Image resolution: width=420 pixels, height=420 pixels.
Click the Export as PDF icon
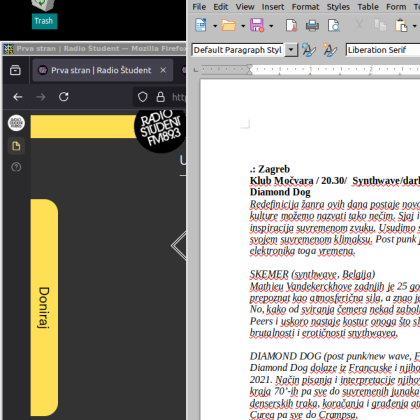coord(291,25)
